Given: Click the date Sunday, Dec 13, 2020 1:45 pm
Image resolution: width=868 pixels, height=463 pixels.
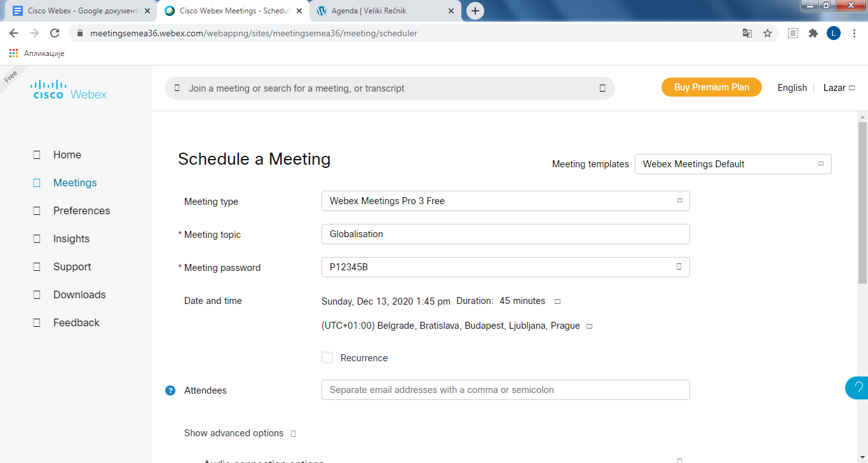Looking at the screenshot, I should point(386,301).
